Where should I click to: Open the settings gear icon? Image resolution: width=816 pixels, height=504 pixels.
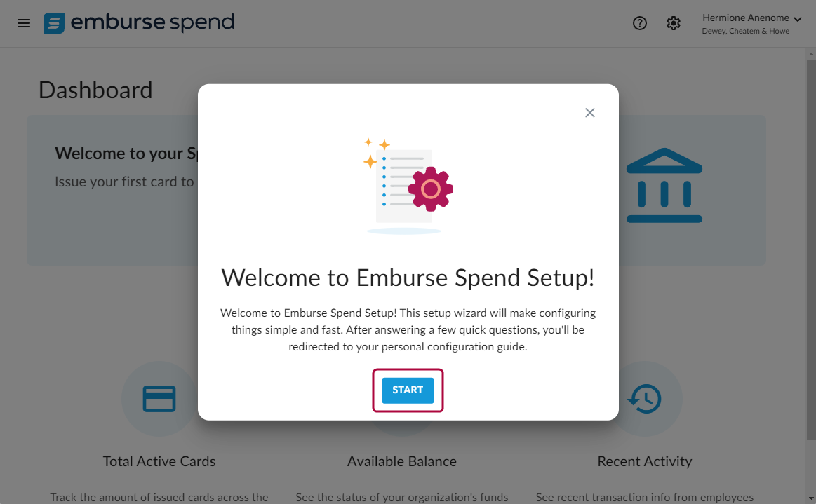674,23
